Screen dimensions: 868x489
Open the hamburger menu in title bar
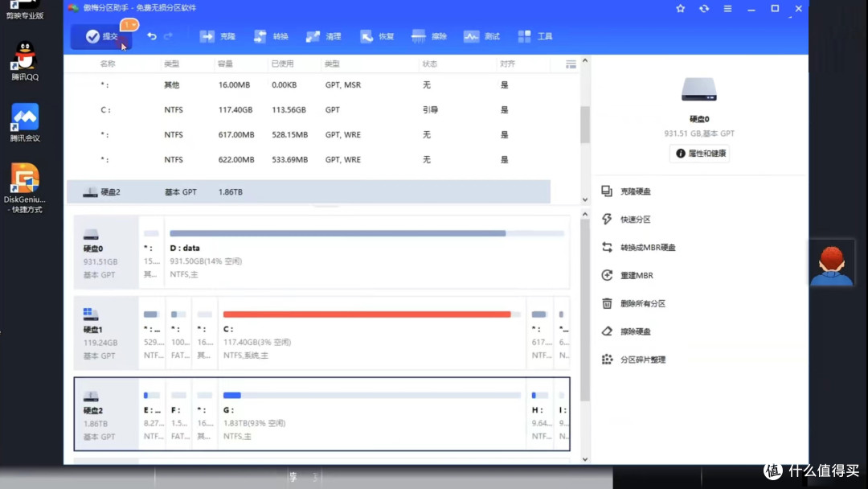727,8
